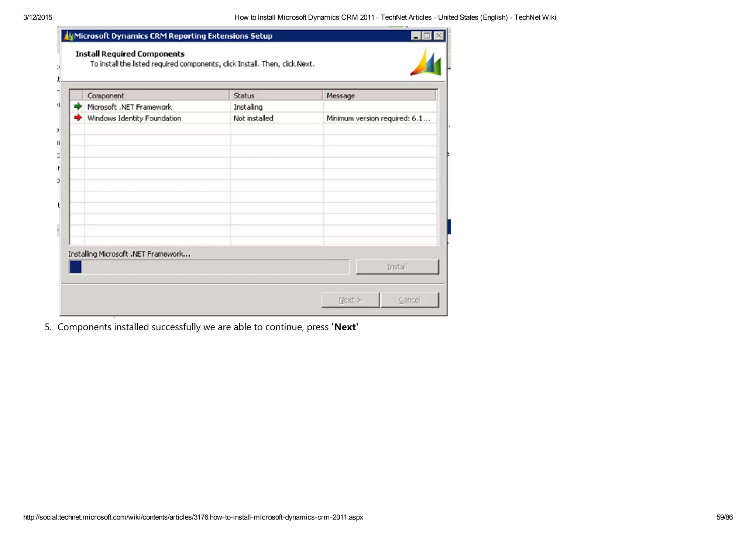Click the Next > button

[x=350, y=300]
